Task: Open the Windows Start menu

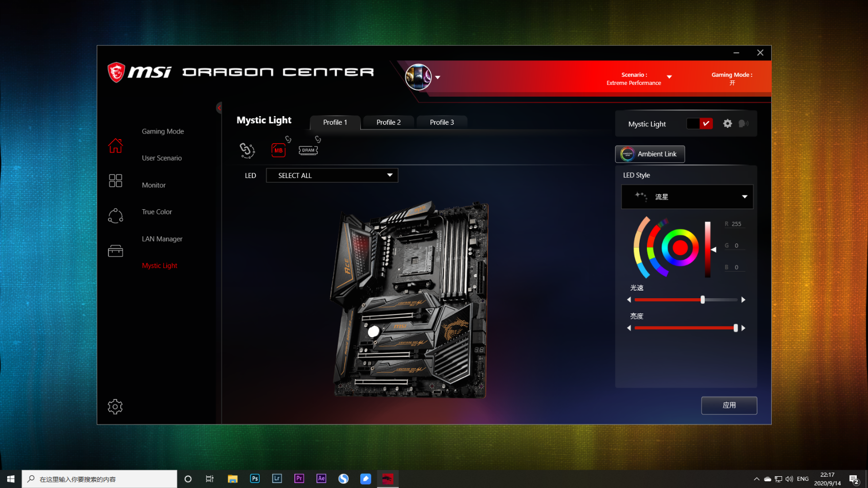Action: [x=11, y=479]
